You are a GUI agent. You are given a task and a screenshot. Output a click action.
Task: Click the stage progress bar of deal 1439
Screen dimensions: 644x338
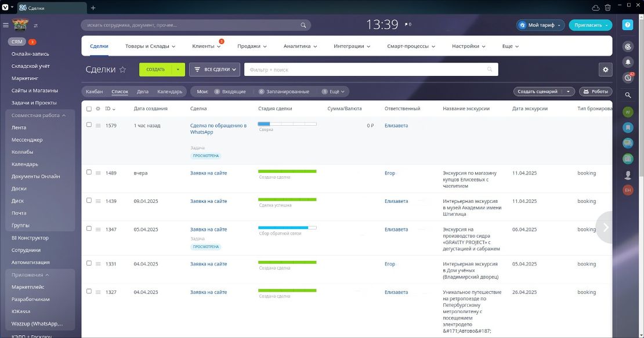pyautogui.click(x=287, y=199)
